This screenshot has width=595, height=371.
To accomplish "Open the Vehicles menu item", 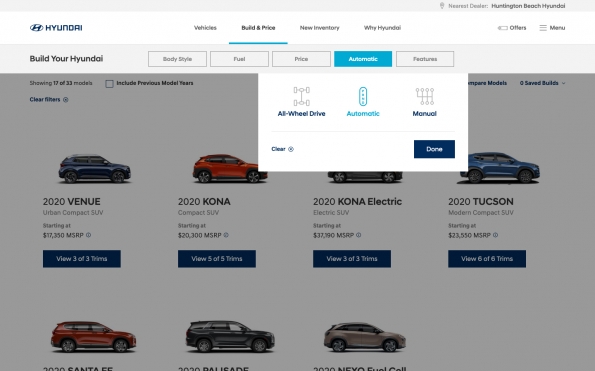I will (205, 28).
